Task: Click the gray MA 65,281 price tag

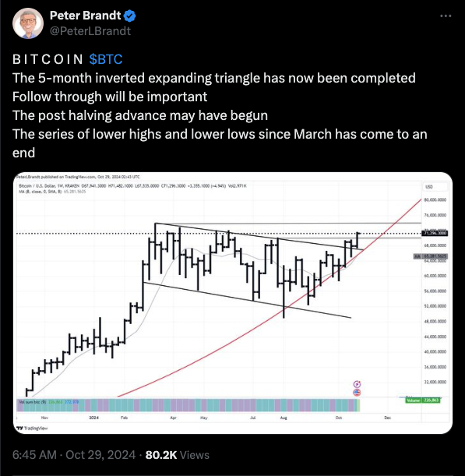Action: (431, 256)
